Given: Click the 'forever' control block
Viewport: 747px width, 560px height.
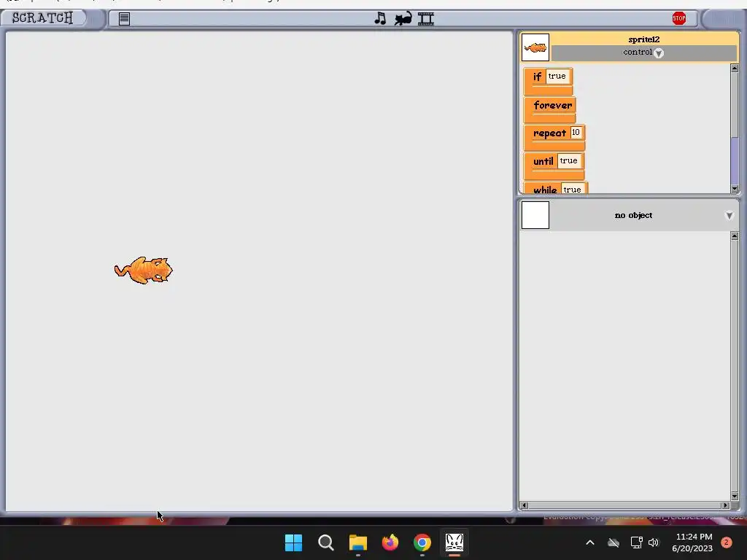Looking at the screenshot, I should tap(550, 109).
